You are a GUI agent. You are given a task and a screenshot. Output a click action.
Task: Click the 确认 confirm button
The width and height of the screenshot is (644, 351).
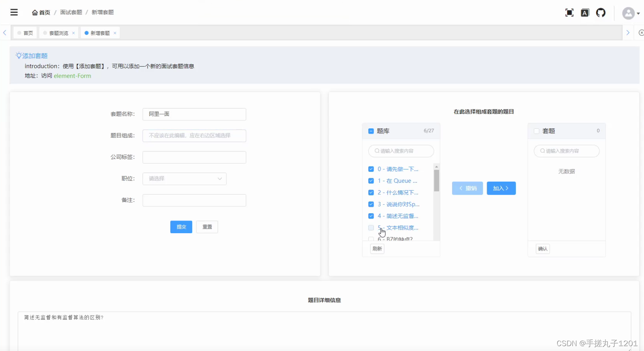(x=543, y=249)
